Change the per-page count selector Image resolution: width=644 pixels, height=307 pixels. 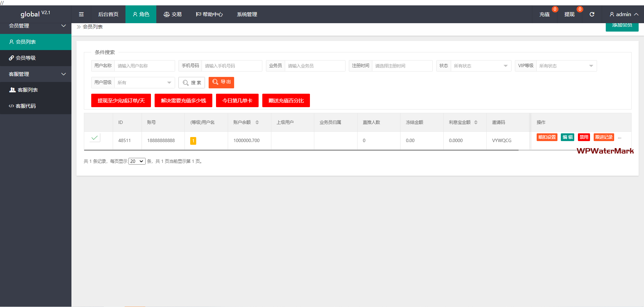(x=137, y=161)
